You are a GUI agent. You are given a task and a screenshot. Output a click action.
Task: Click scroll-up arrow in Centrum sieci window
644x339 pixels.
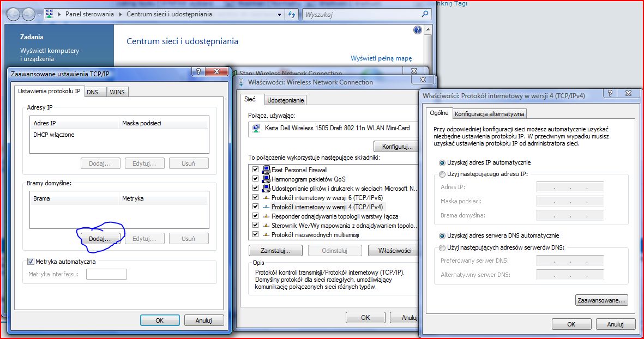[429, 30]
